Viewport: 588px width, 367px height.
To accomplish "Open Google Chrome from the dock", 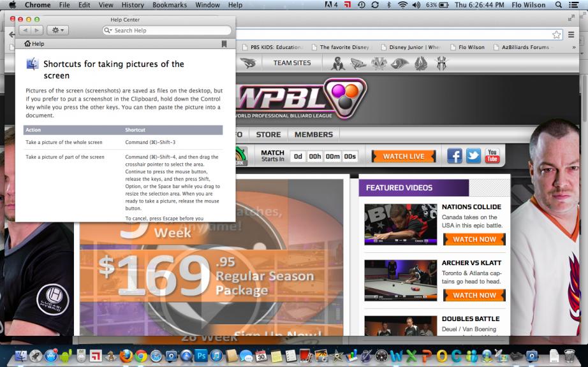I will tap(141, 356).
